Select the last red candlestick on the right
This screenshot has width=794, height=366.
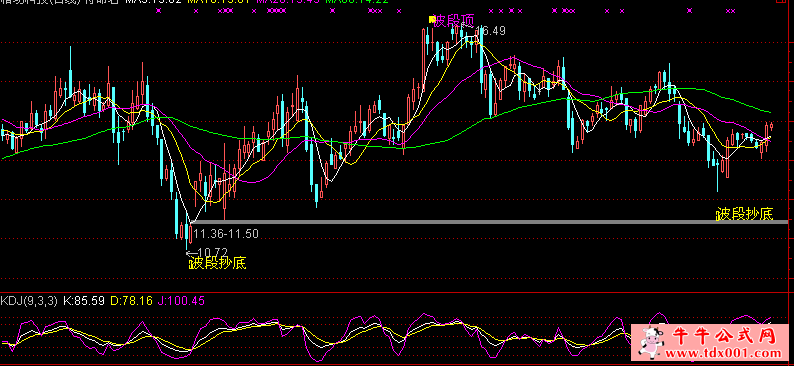(x=771, y=127)
